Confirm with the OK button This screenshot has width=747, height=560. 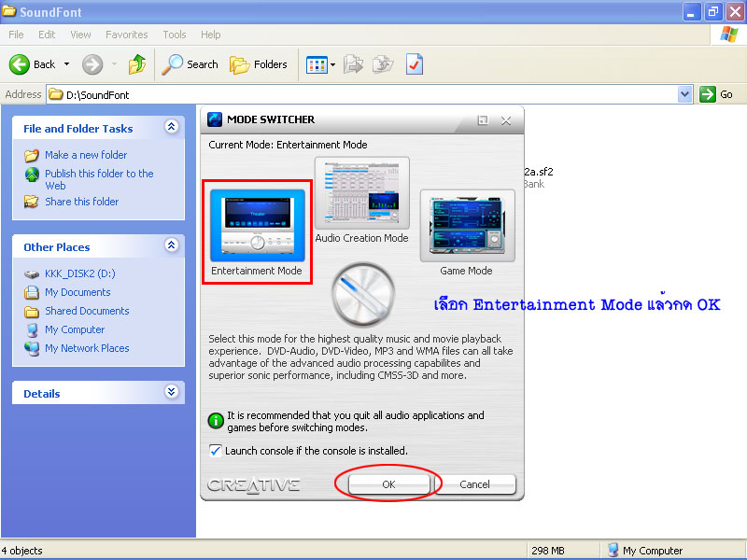click(x=388, y=484)
